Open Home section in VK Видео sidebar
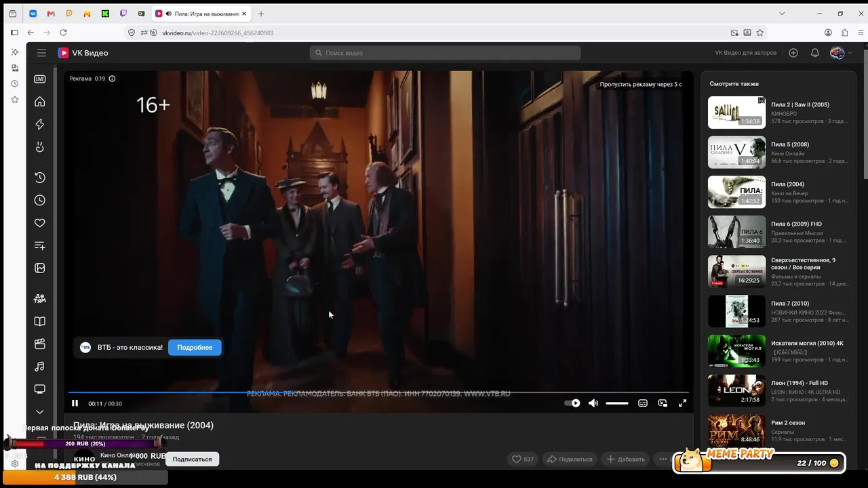The image size is (868, 488). pyautogui.click(x=40, y=102)
